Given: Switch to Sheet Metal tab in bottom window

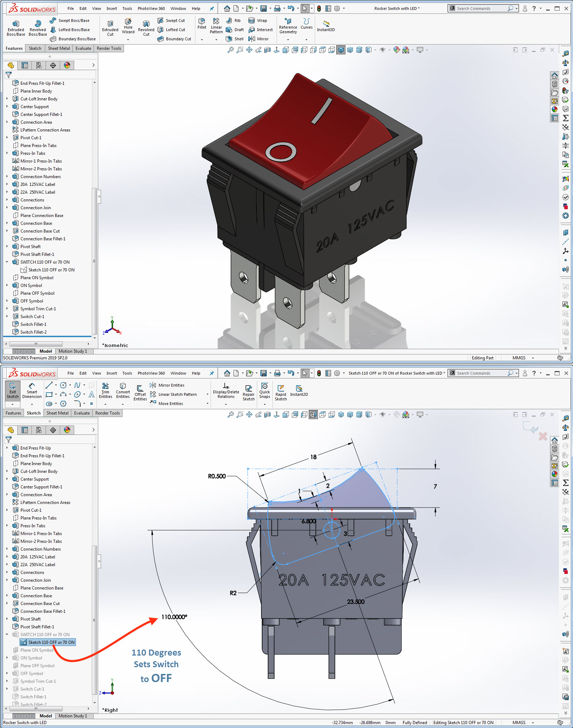Looking at the screenshot, I should pos(58,413).
